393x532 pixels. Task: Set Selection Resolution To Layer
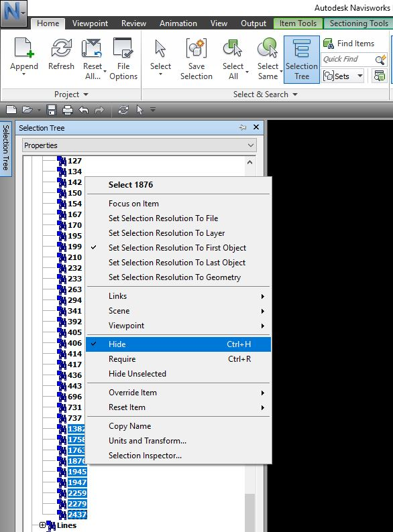pos(178,233)
